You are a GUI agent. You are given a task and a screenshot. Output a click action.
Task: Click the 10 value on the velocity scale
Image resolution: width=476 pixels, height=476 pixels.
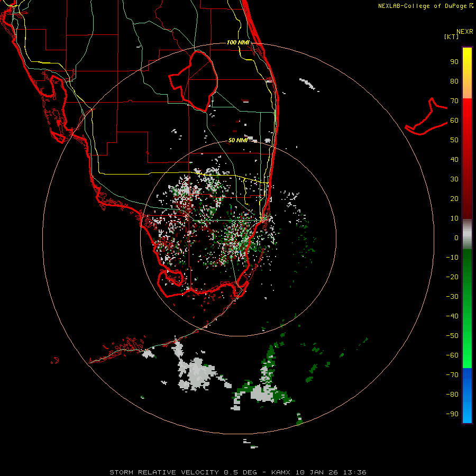[454, 218]
